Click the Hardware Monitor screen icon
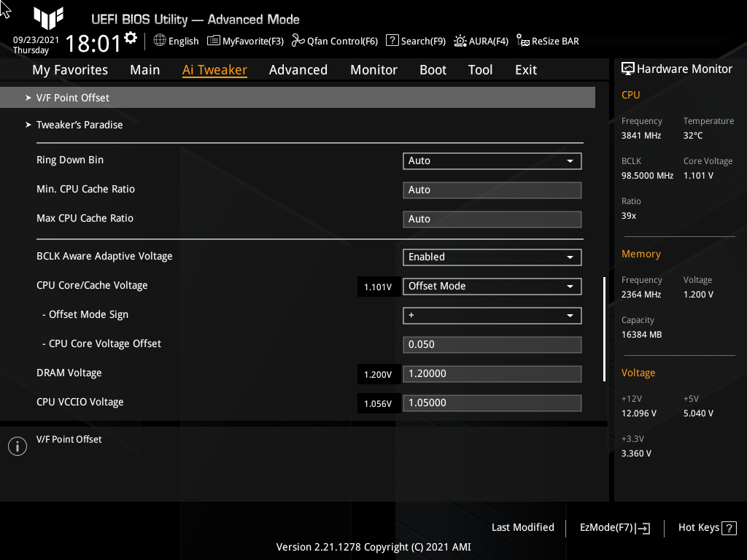Viewport: 747px width, 560px height. coord(628,69)
